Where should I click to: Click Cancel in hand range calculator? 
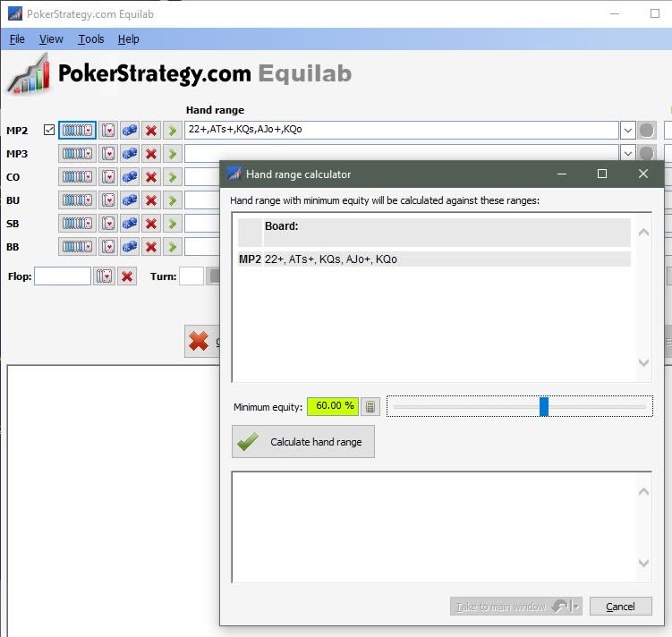coord(621,607)
